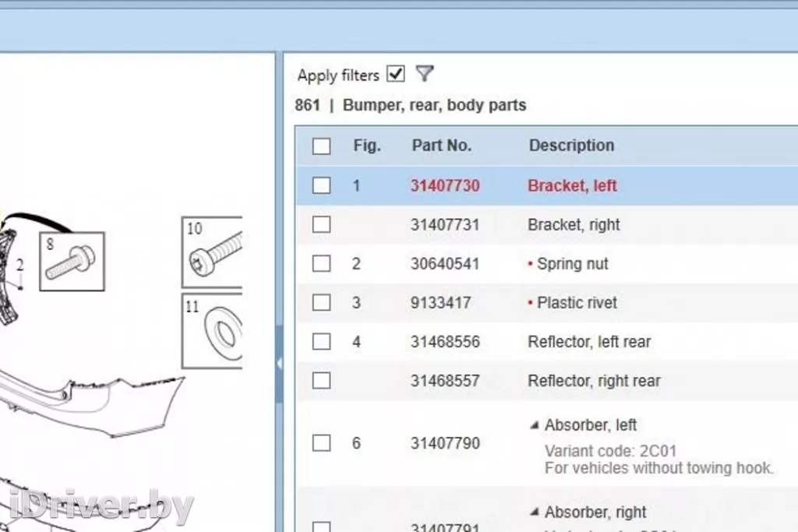Screen dimensions: 798x532
Task: Tick checkbox for Reflector, left rear
Action: [x=321, y=341]
